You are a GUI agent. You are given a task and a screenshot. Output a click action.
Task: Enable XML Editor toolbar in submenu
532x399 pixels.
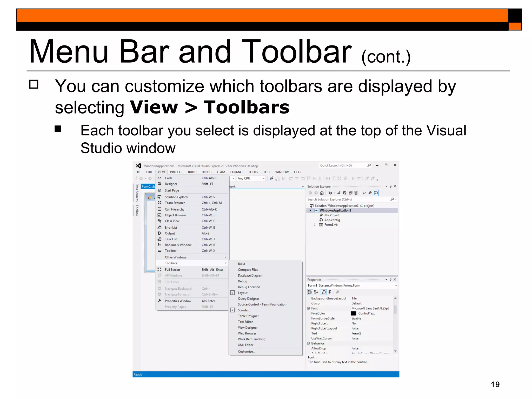(x=265, y=345)
